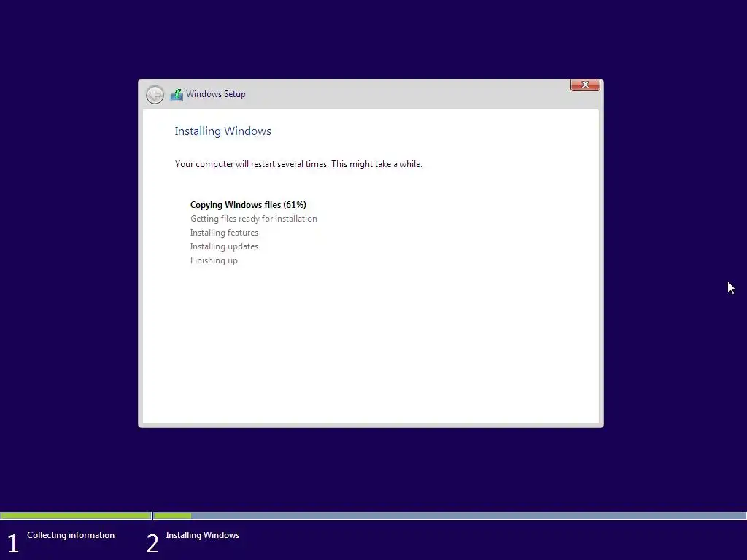The height and width of the screenshot is (560, 747).
Task: Close the Windows Setup dialog
Action: tap(585, 85)
